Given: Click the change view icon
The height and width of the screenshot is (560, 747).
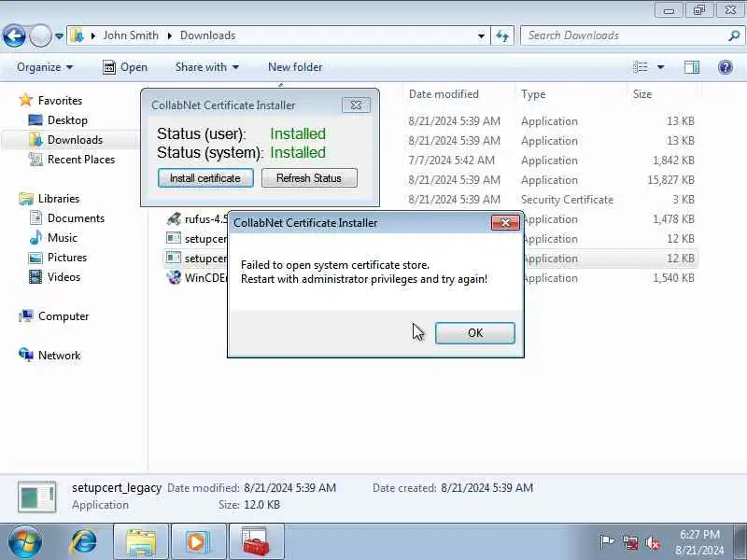Looking at the screenshot, I should pyautogui.click(x=641, y=67).
